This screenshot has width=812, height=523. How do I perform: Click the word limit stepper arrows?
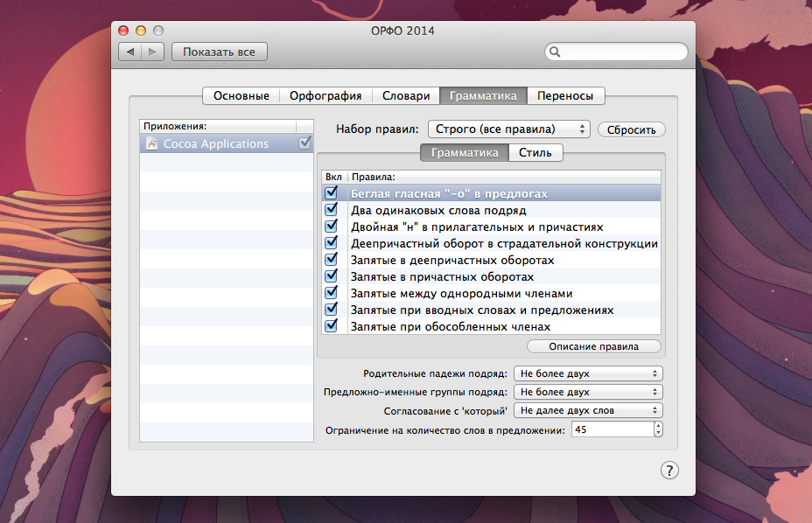click(658, 429)
